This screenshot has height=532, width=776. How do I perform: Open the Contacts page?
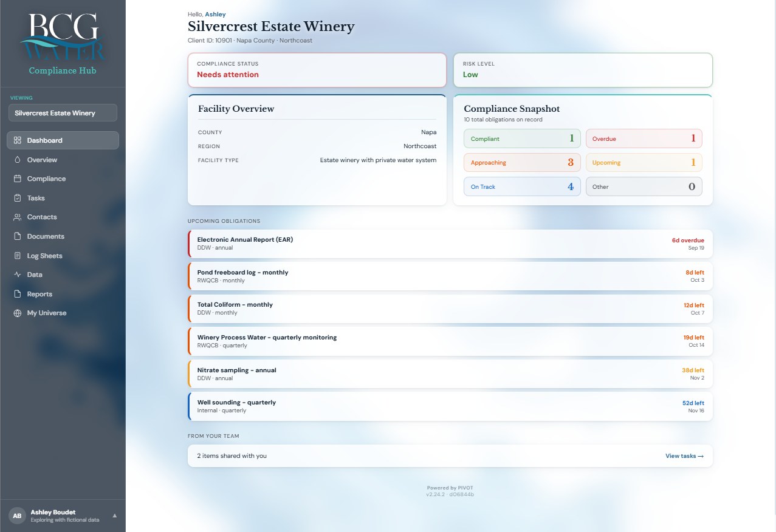click(x=63, y=217)
